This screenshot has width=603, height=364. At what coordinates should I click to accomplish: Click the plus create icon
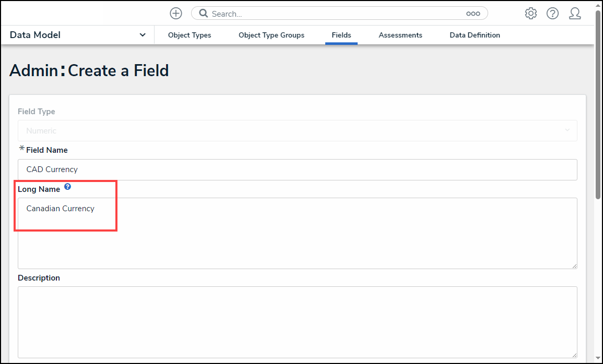[176, 14]
